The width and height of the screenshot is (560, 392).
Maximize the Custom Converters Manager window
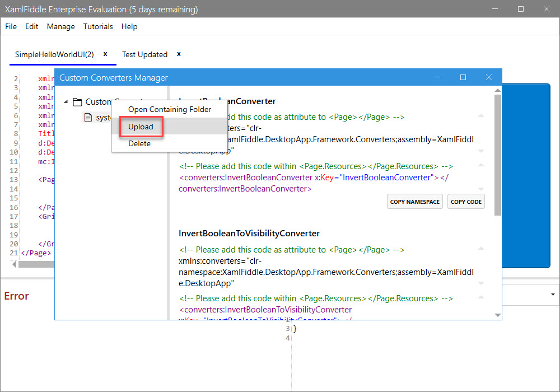(x=463, y=77)
